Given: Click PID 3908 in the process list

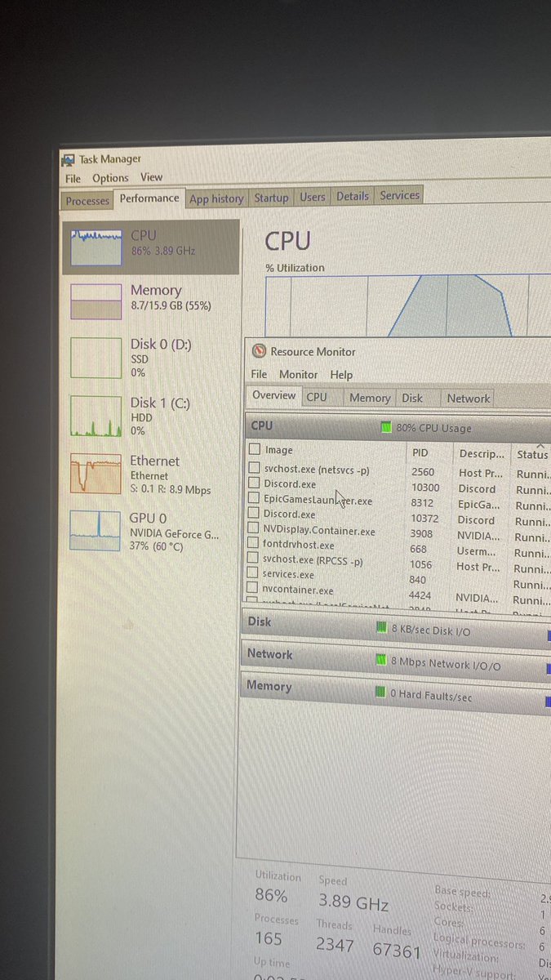Looking at the screenshot, I should (x=421, y=534).
